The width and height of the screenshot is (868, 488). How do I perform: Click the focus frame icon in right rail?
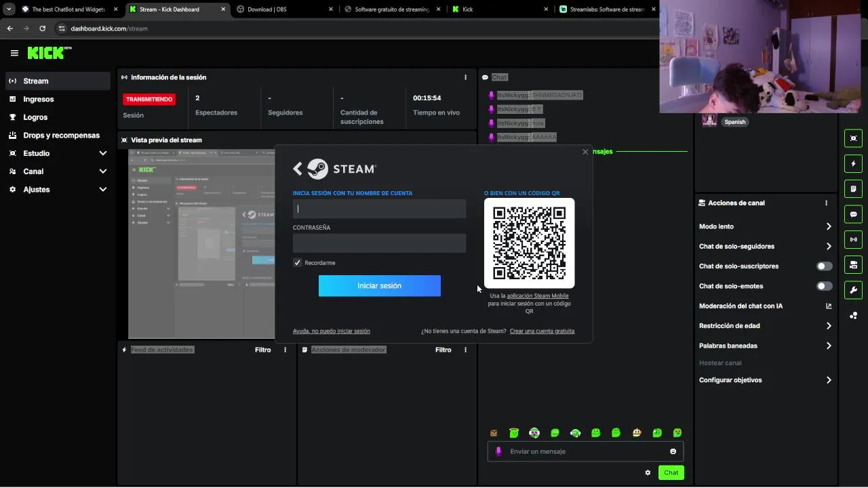click(x=853, y=138)
